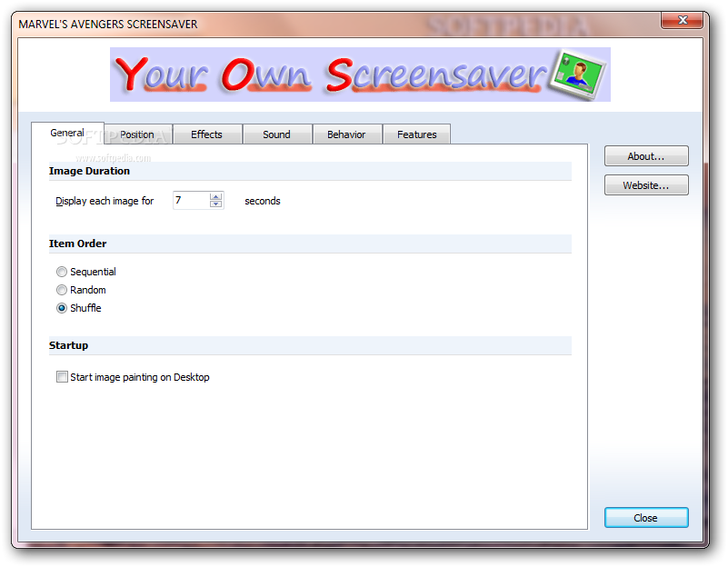
Task: Click the 'Display each image for' label
Action: pos(105,201)
